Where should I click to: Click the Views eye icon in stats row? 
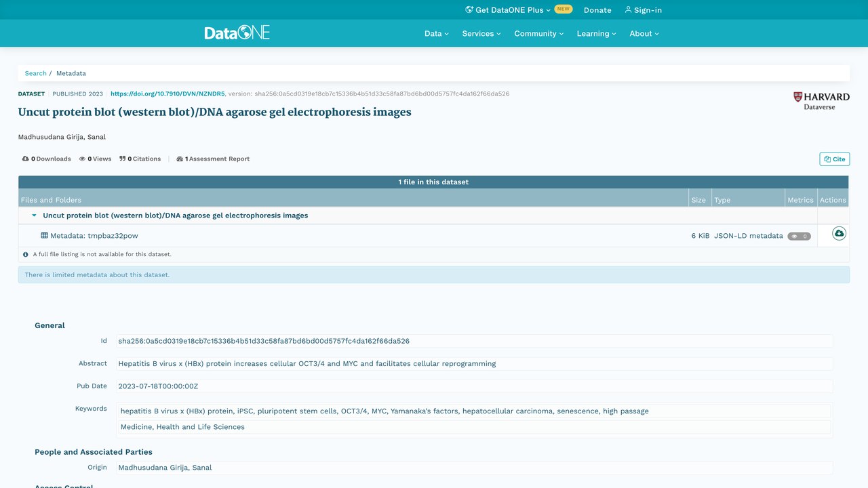point(82,159)
